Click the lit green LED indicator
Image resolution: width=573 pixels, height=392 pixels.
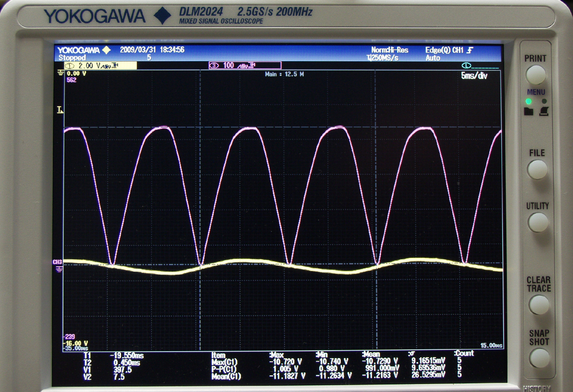tap(528, 101)
